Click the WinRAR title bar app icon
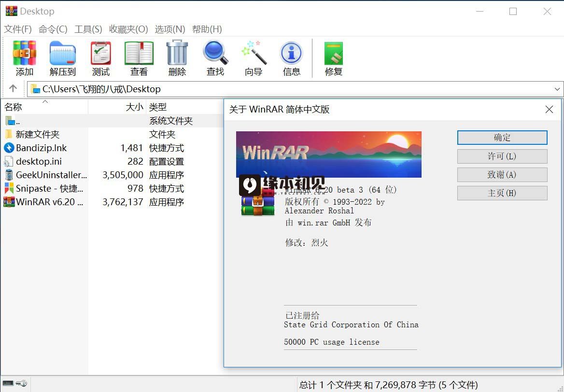The width and height of the screenshot is (564, 392). 11,11
